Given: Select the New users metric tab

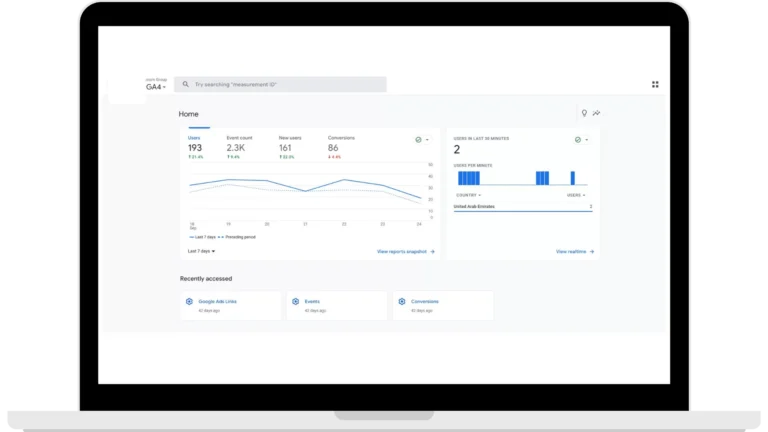Looking at the screenshot, I should (290, 147).
